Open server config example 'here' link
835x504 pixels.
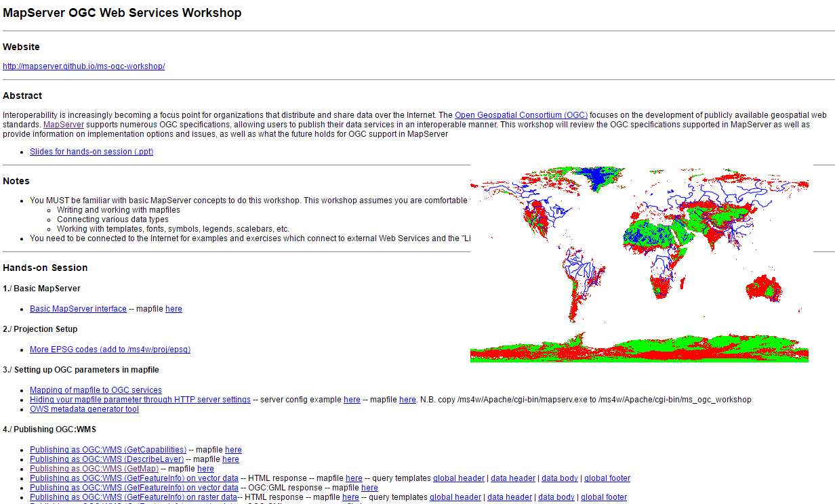tap(352, 400)
